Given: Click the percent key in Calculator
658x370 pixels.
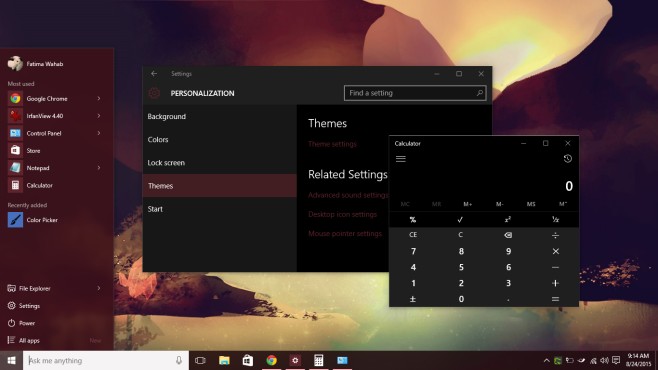Looking at the screenshot, I should point(413,219).
